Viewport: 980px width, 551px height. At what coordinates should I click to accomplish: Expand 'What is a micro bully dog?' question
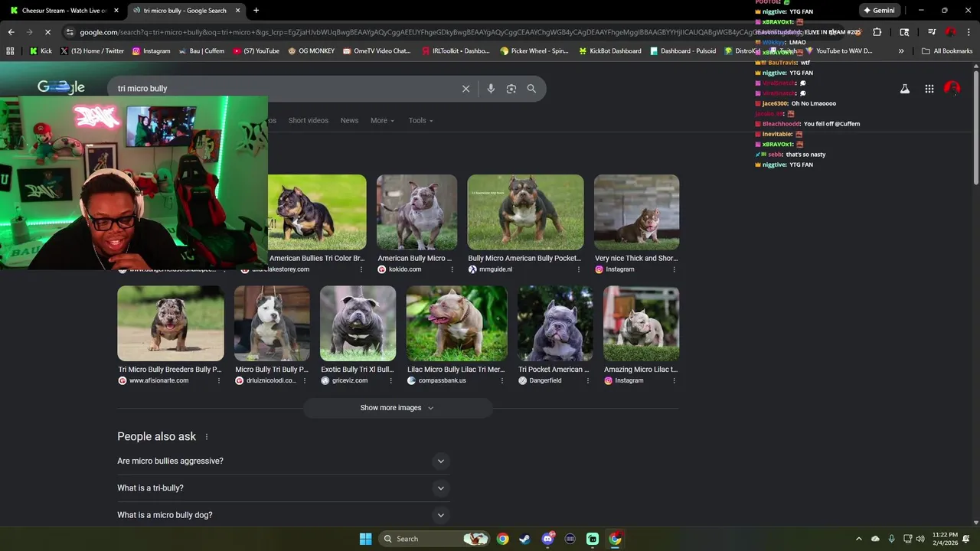pos(283,515)
